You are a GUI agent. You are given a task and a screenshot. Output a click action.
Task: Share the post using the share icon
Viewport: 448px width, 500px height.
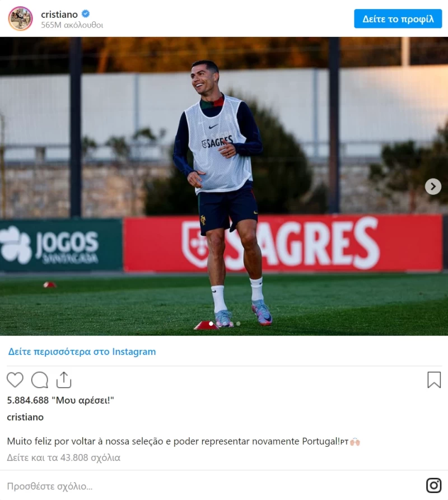(x=64, y=380)
